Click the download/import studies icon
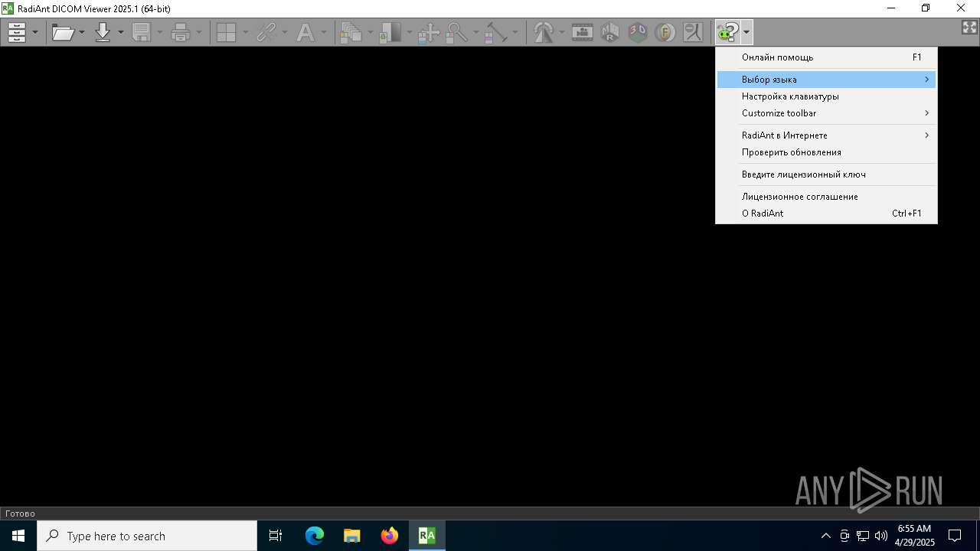Image resolution: width=980 pixels, height=551 pixels. click(103, 32)
